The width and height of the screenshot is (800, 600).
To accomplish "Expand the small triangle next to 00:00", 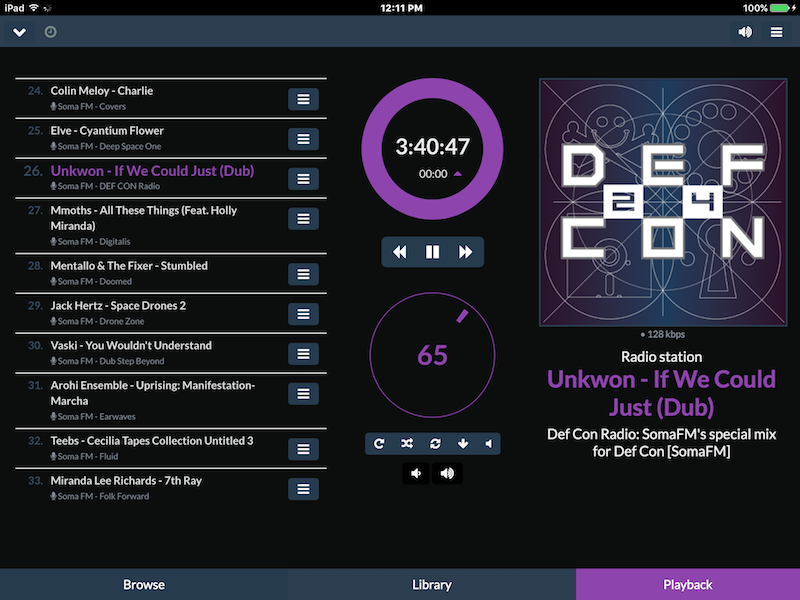I will pos(458,174).
